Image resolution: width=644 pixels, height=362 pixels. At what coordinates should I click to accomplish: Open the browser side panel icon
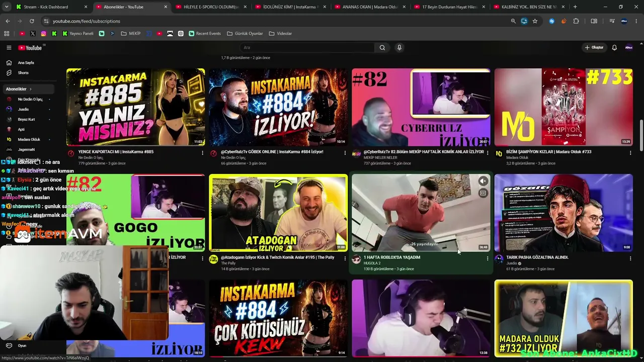pos(594,21)
